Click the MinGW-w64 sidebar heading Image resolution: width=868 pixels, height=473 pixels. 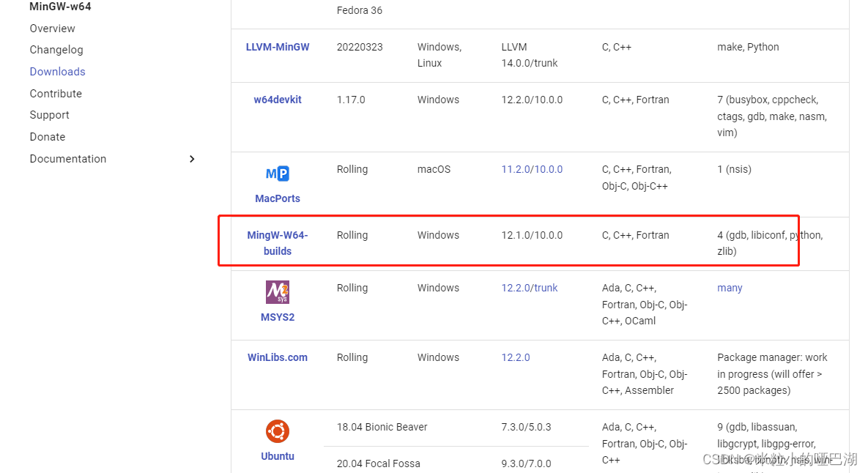pos(60,7)
